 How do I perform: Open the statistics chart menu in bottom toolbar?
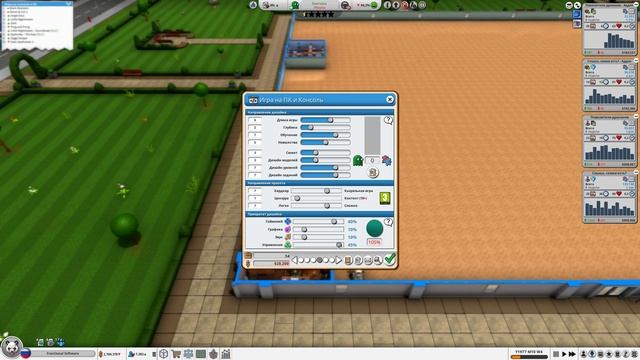[x=226, y=354]
